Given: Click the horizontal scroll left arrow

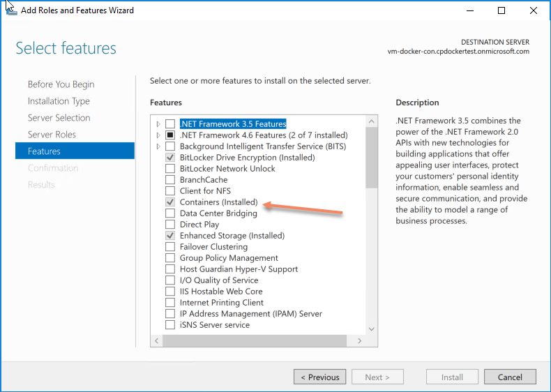Looking at the screenshot, I should pyautogui.click(x=157, y=340).
